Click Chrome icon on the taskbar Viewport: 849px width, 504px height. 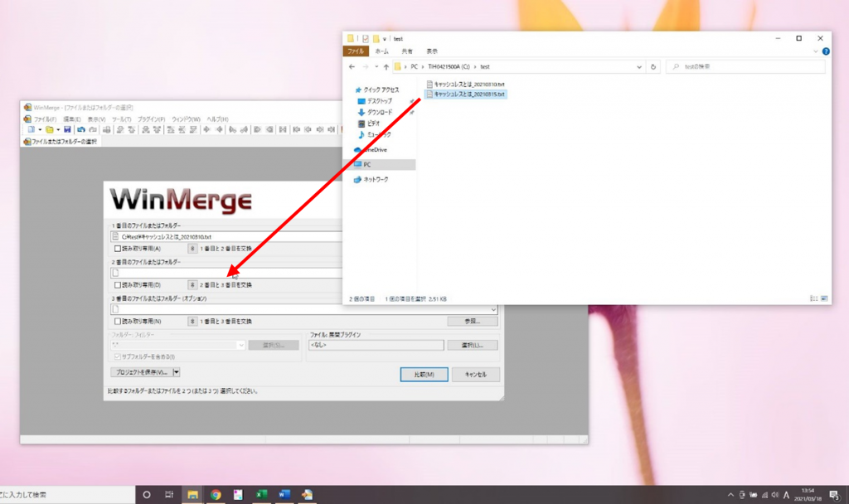click(216, 494)
